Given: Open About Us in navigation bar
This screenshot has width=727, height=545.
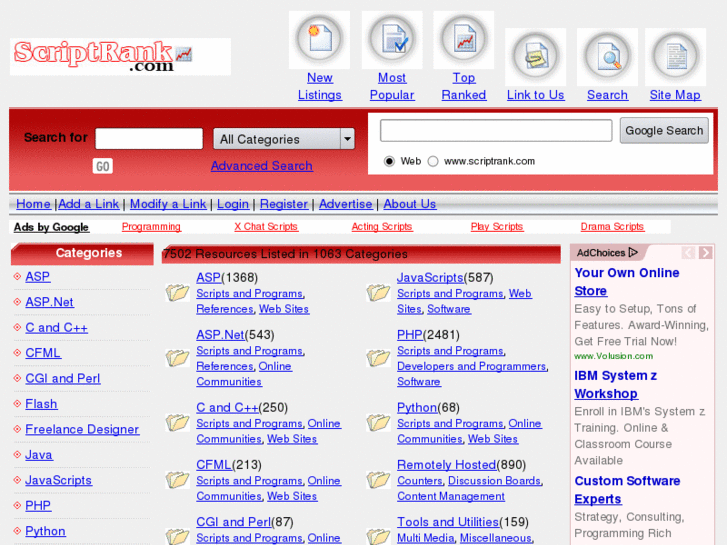Looking at the screenshot, I should (410, 204).
